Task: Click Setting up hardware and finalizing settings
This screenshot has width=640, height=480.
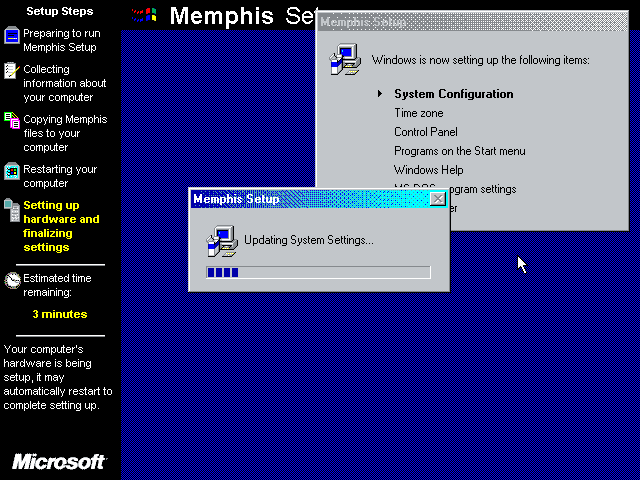Action: (x=61, y=226)
